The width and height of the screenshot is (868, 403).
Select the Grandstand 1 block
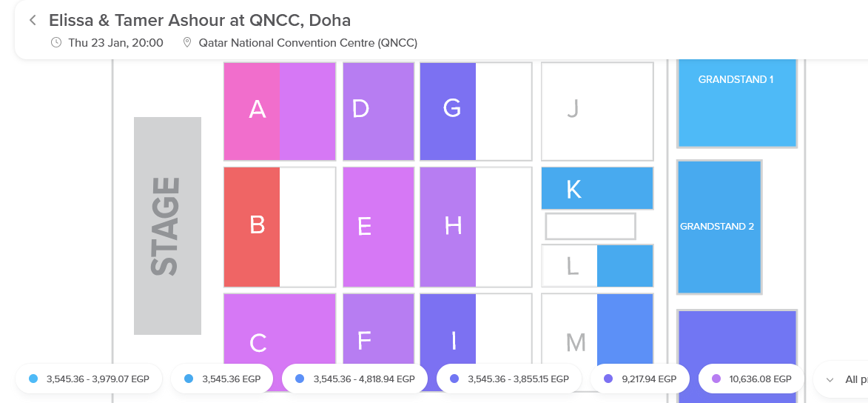[737, 102]
